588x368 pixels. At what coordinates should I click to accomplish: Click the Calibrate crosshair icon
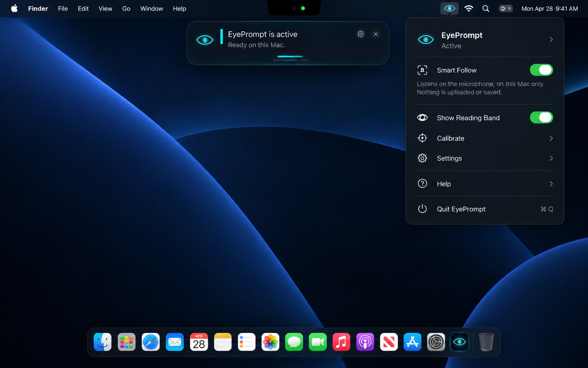pyautogui.click(x=422, y=138)
